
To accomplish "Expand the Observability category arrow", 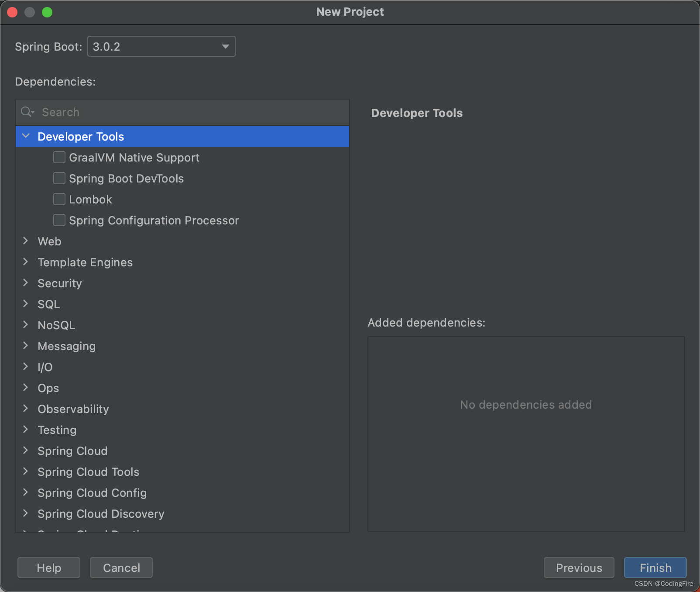I will (x=25, y=408).
